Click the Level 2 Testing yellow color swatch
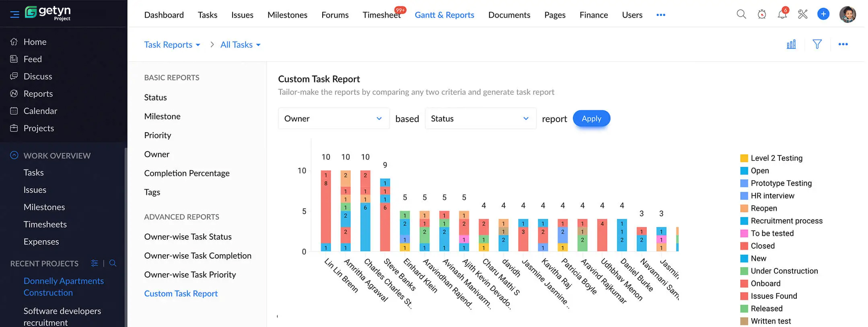Screen dimensions: 868x327 [744, 158]
